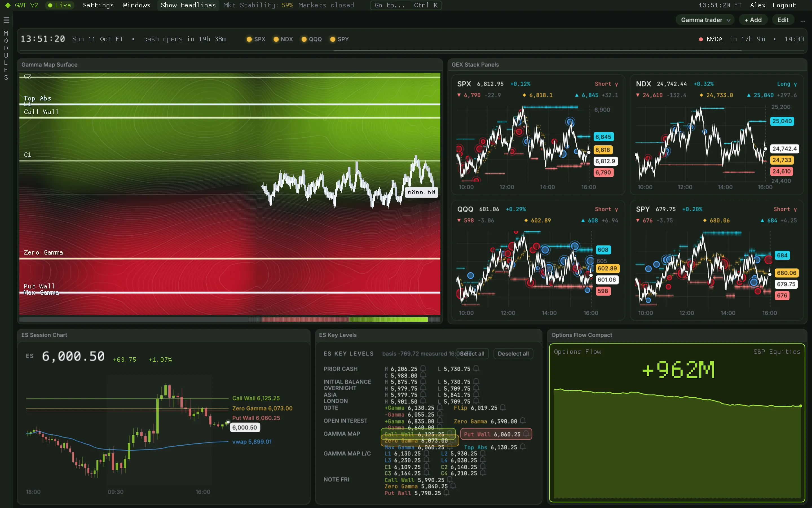Image resolution: width=812 pixels, height=508 pixels.
Task: Click bell beside Note Fri Call Wall 5,990.25
Action: (x=450, y=479)
